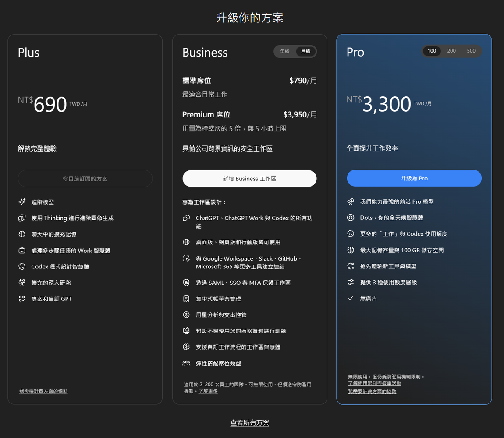Click people icon beside 彈性搭配席位類型
504x438 pixels.
(186, 363)
